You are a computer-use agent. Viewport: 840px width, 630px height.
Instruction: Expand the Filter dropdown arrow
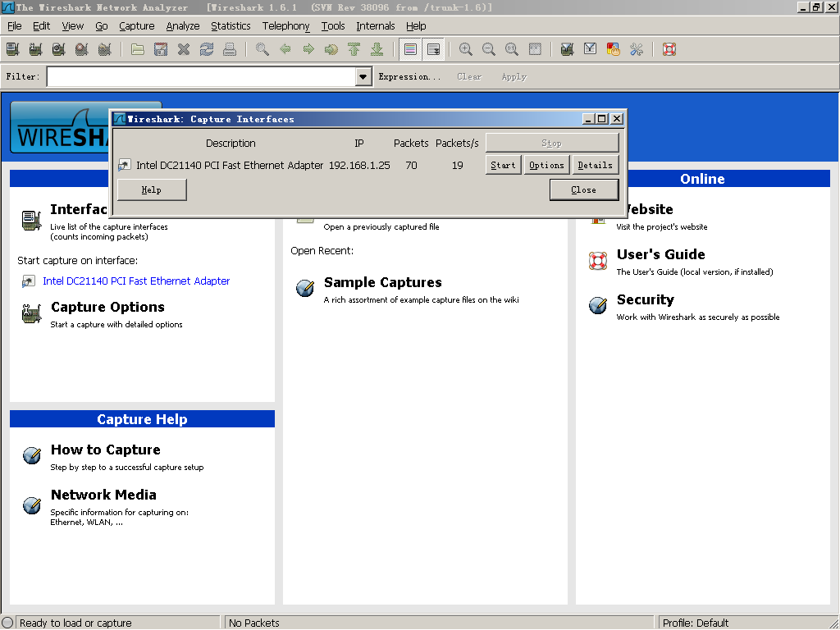pos(363,76)
